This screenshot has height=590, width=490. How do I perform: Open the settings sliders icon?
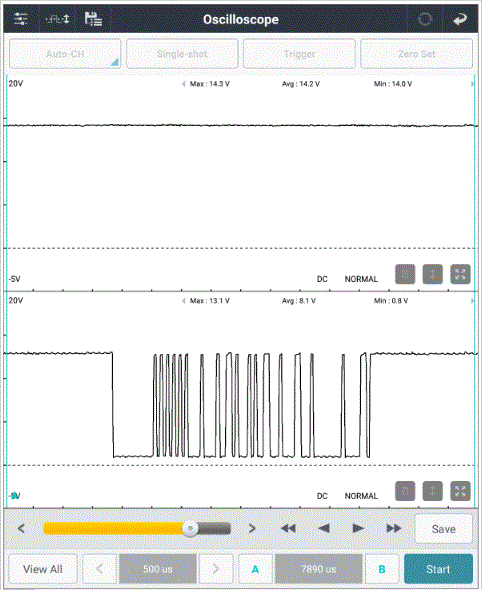[x=21, y=19]
